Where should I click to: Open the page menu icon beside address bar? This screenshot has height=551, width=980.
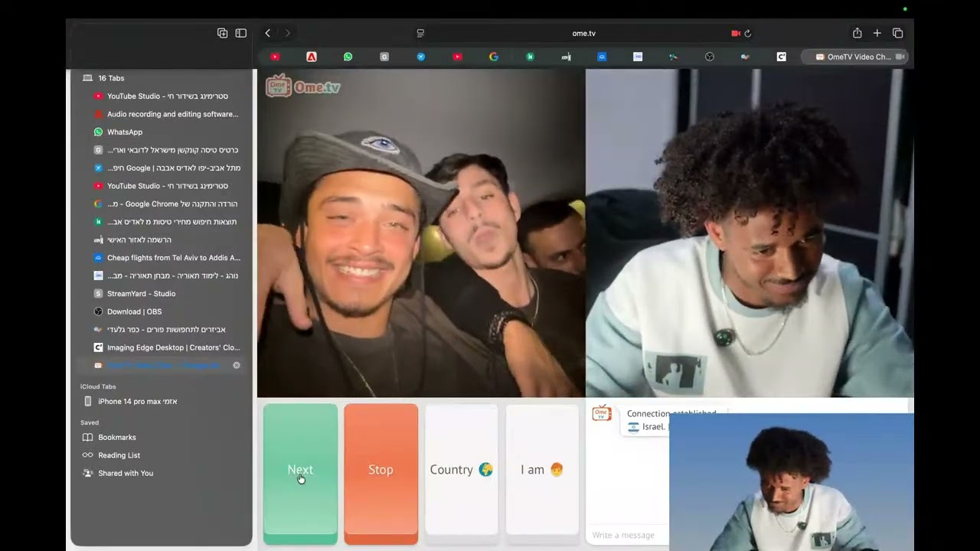tap(420, 33)
